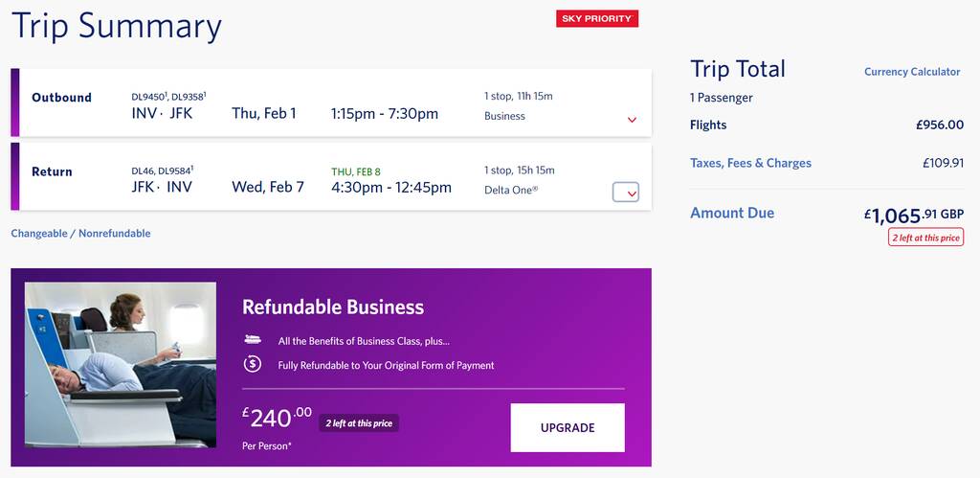Screen dimensions: 980x478
Task: Click the £240.00 per person price
Action: click(277, 418)
